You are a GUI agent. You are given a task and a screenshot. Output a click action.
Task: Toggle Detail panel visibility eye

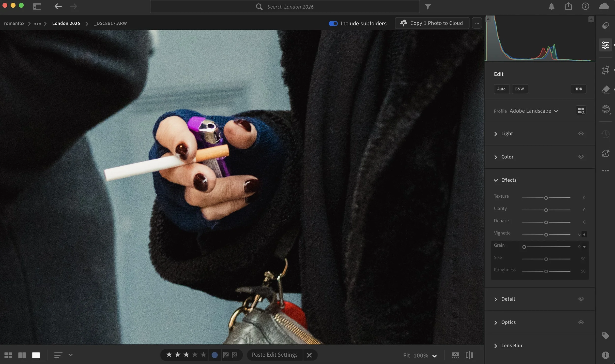(581, 299)
